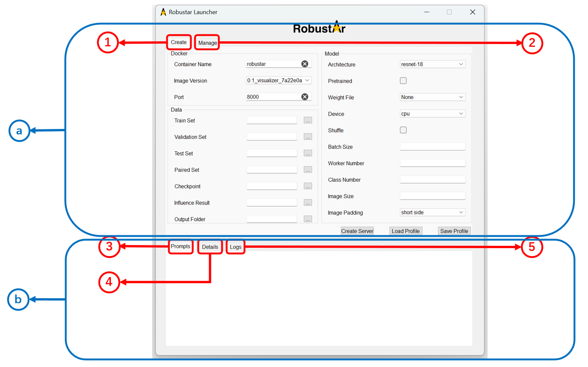
Task: Click the Output Folder path field
Action: pos(272,219)
